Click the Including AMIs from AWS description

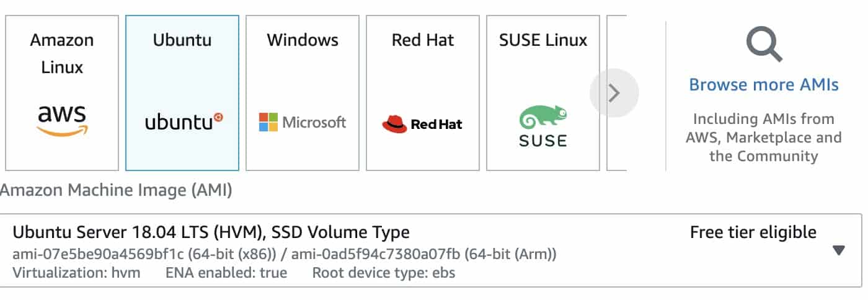tap(764, 138)
